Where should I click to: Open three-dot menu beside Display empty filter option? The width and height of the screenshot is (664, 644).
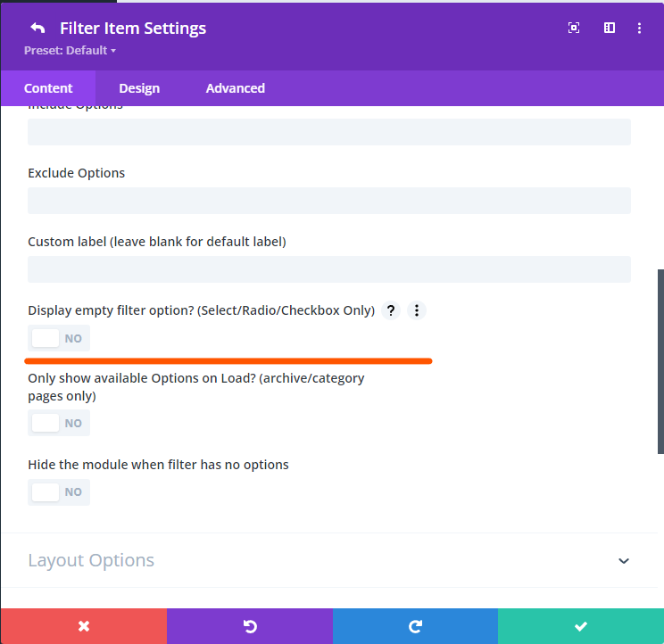(417, 310)
